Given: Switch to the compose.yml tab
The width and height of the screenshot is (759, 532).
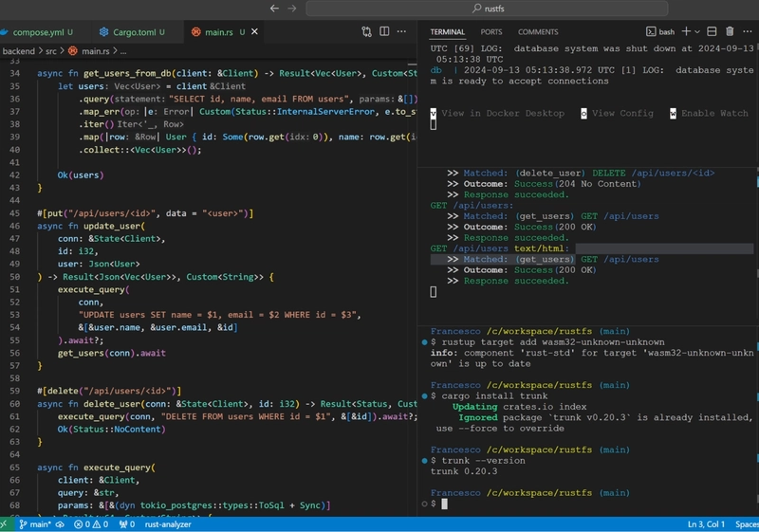Looking at the screenshot, I should point(37,32).
